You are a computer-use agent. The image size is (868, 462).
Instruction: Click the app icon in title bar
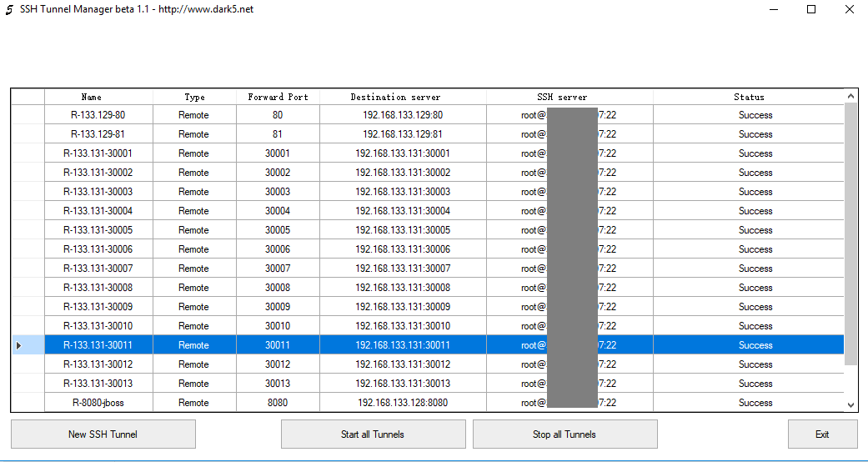click(9, 9)
